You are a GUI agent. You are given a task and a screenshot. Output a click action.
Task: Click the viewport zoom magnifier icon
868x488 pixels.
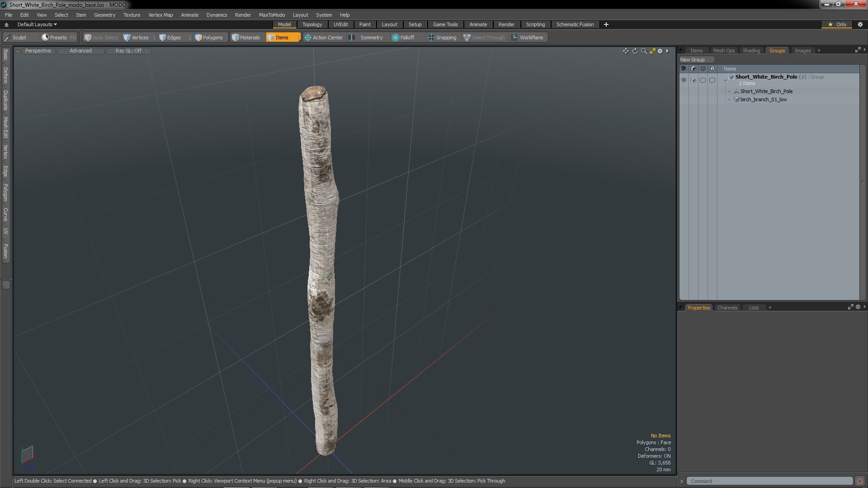[644, 51]
